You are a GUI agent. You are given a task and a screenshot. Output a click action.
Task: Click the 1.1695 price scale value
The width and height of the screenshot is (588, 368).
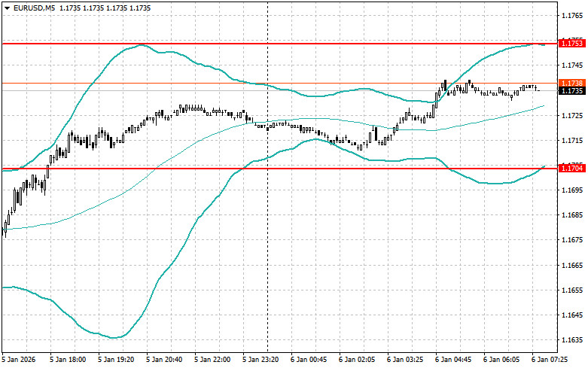[x=572, y=190]
